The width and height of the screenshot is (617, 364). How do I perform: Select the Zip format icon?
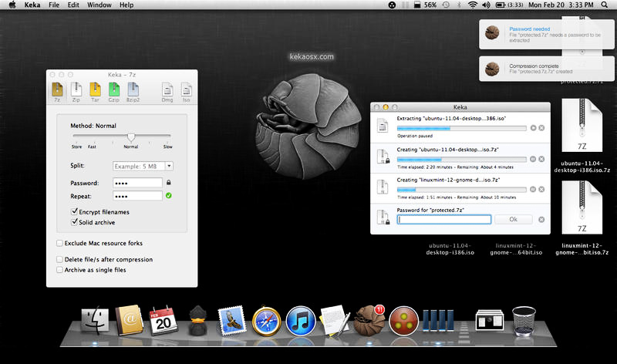click(76, 92)
